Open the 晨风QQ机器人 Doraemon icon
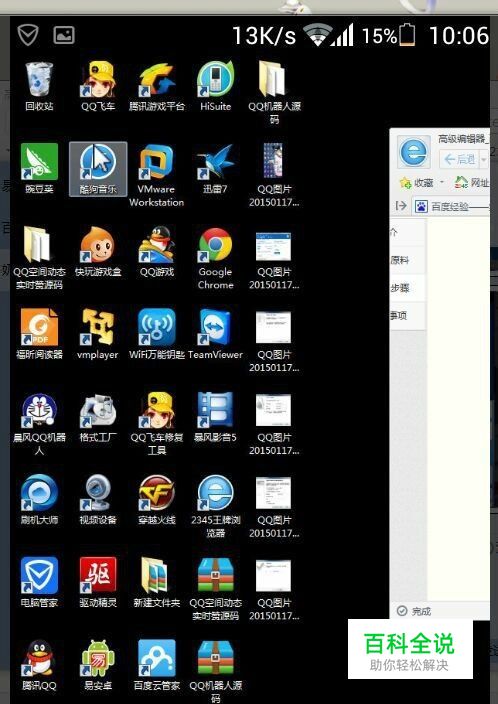Image resolution: width=498 pixels, height=704 pixels. pyautogui.click(x=39, y=423)
